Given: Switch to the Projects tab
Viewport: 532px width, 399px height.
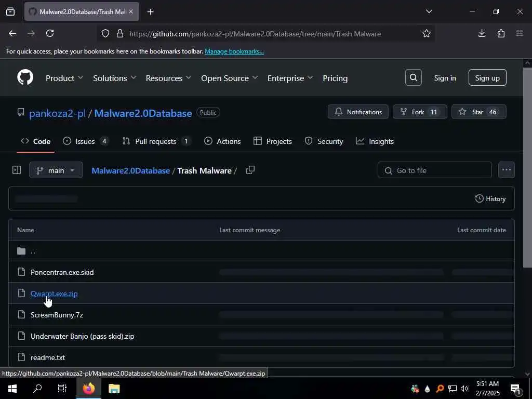Looking at the screenshot, I should [x=273, y=141].
